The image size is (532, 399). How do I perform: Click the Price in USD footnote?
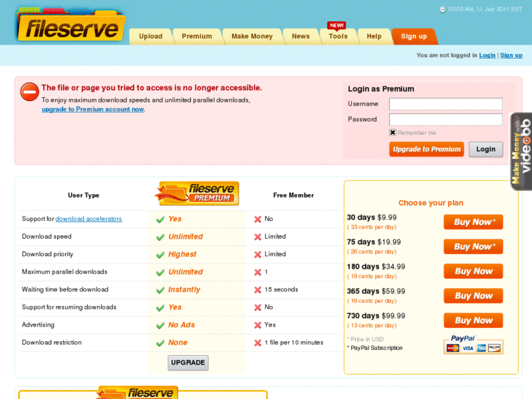pos(365,339)
